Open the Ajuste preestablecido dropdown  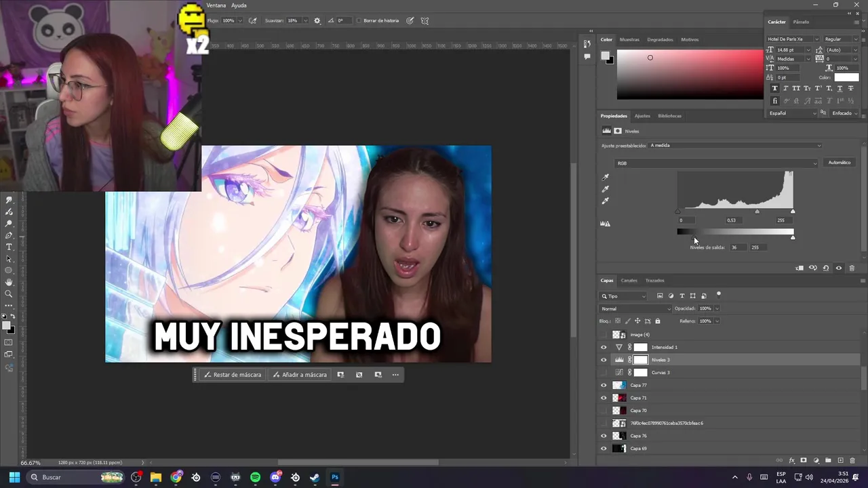point(735,146)
